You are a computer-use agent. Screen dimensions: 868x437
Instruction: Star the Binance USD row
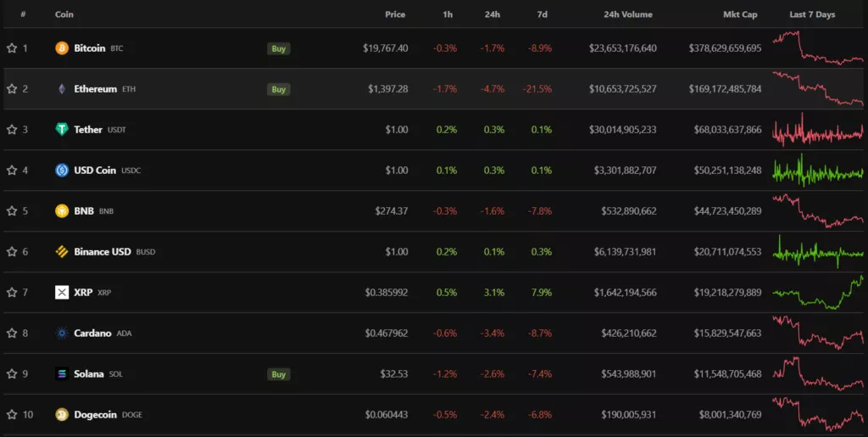click(12, 252)
